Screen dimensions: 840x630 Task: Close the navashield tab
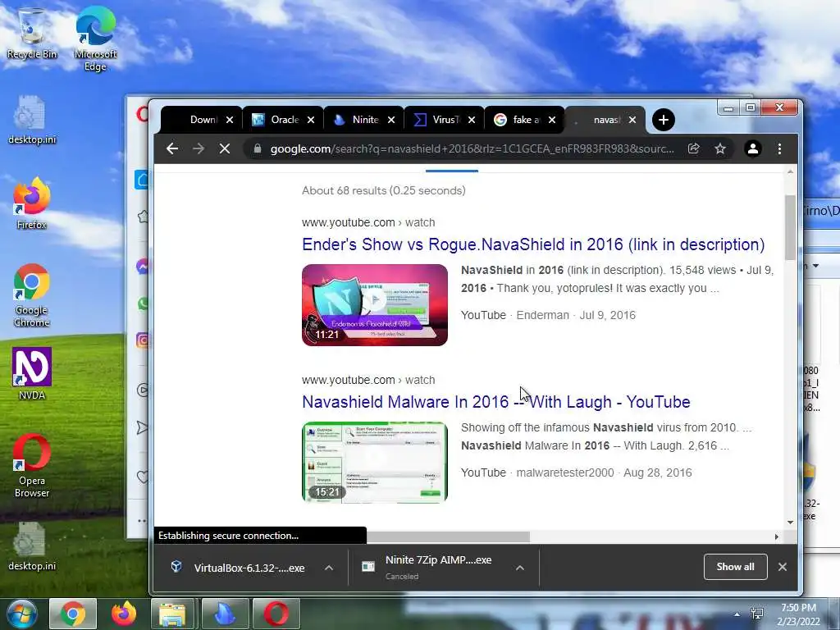(x=632, y=120)
